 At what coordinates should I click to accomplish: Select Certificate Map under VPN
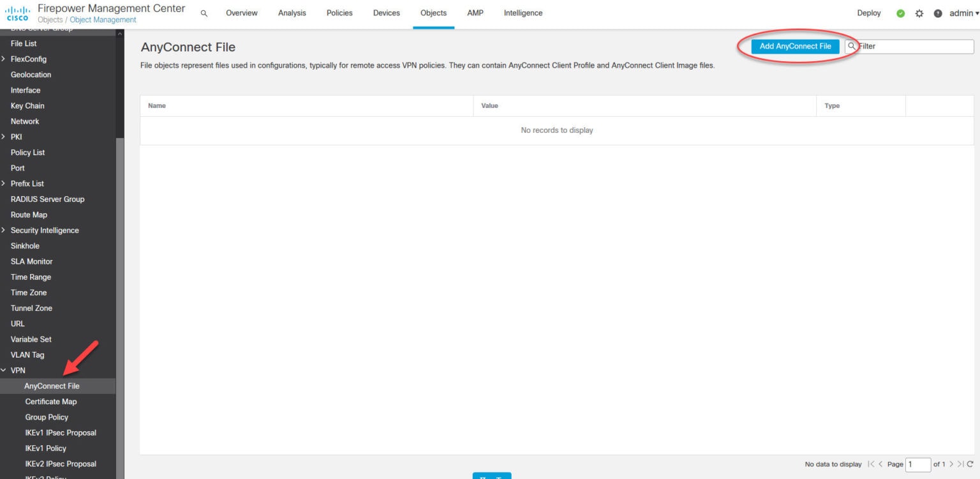tap(50, 402)
